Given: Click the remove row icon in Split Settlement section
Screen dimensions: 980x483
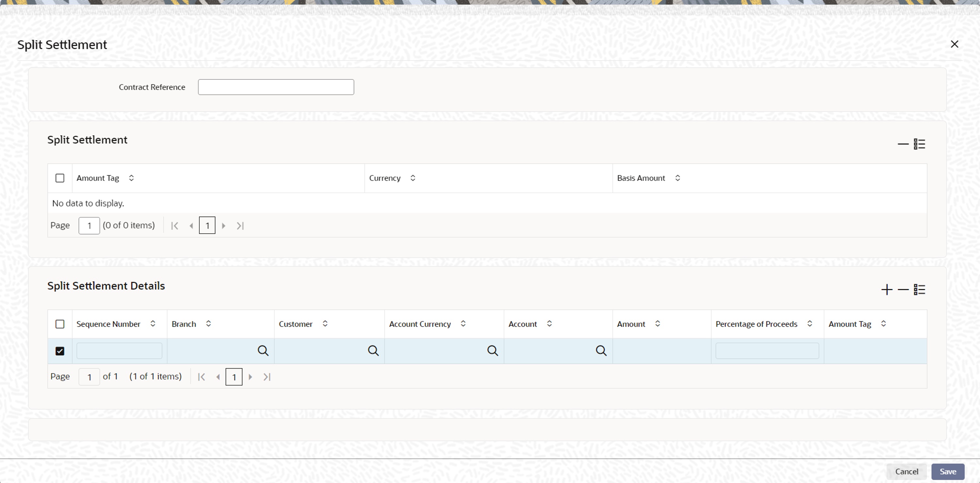Looking at the screenshot, I should point(903,144).
